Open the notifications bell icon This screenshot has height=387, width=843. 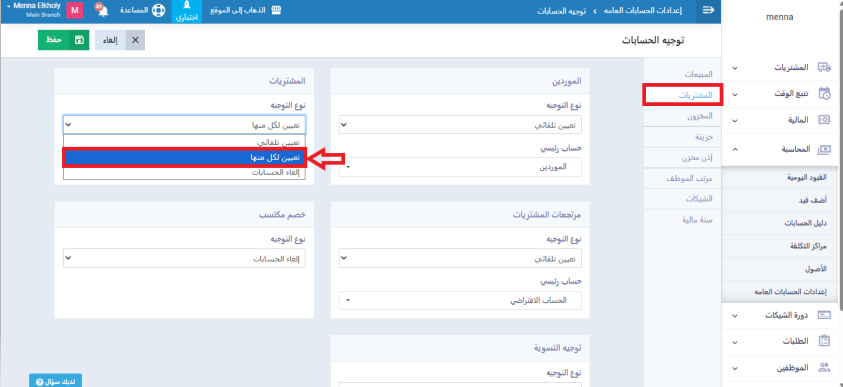[x=102, y=11]
